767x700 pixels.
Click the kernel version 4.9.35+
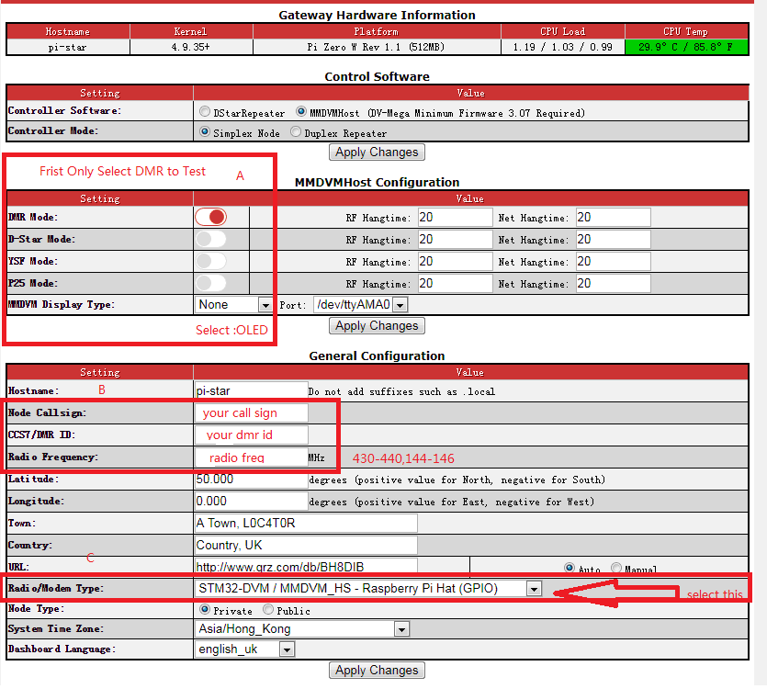click(191, 47)
